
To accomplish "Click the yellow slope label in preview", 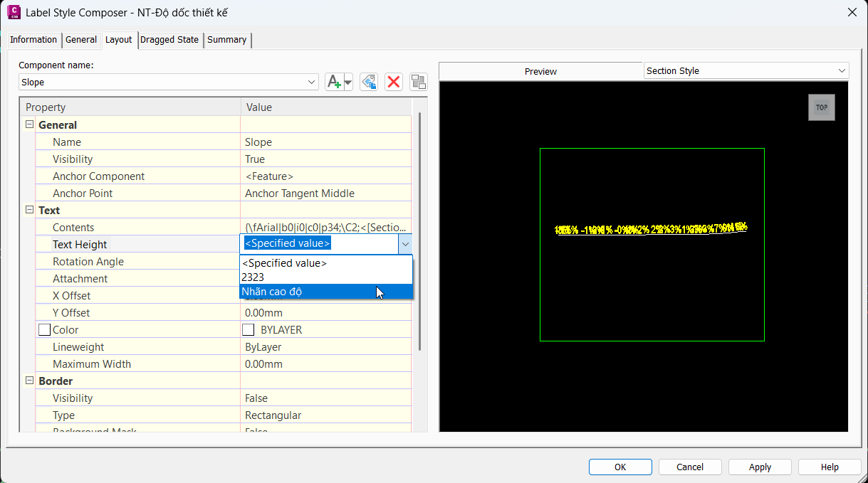I will coord(651,229).
